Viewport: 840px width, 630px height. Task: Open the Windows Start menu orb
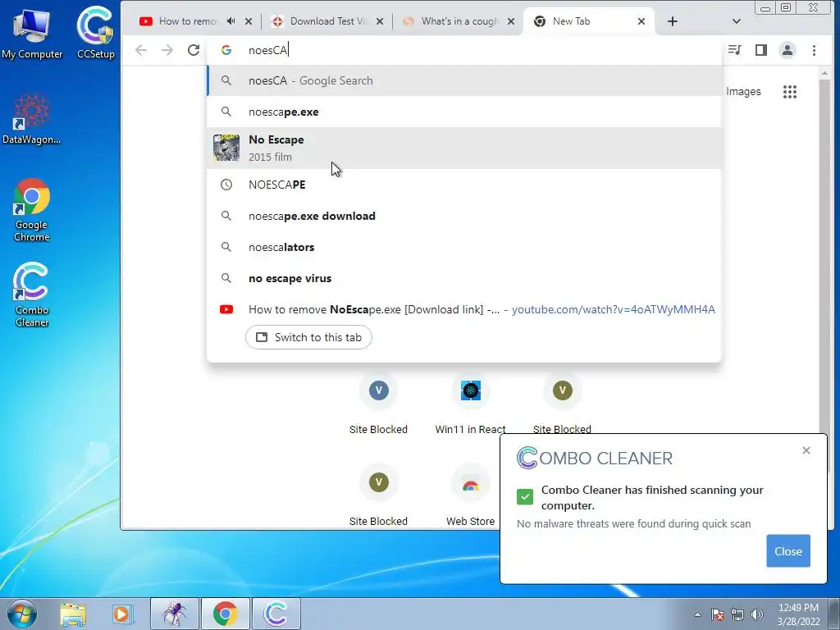21,614
